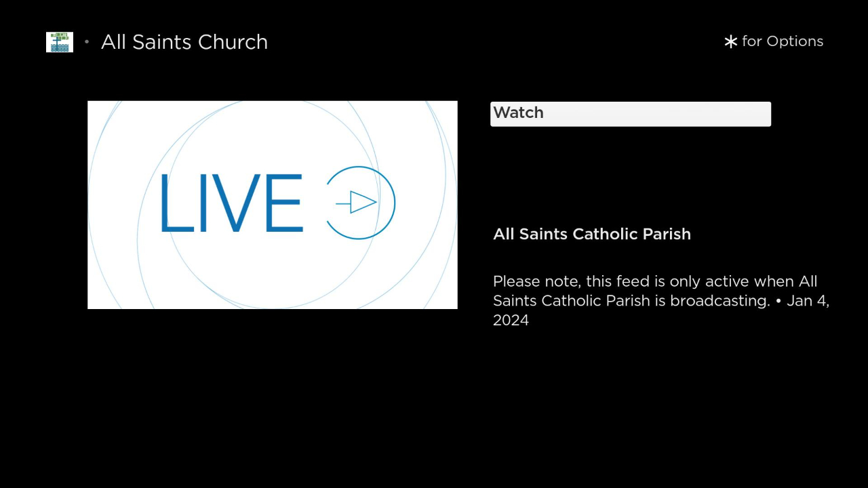Viewport: 868px width, 488px height.
Task: Click the All Saints Catholic Parish heading
Action: click(592, 234)
